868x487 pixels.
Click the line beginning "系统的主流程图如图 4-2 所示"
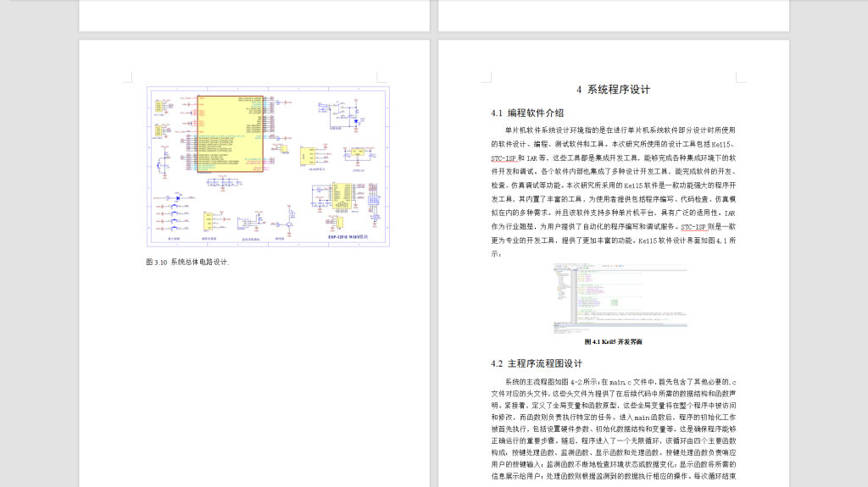[620, 382]
